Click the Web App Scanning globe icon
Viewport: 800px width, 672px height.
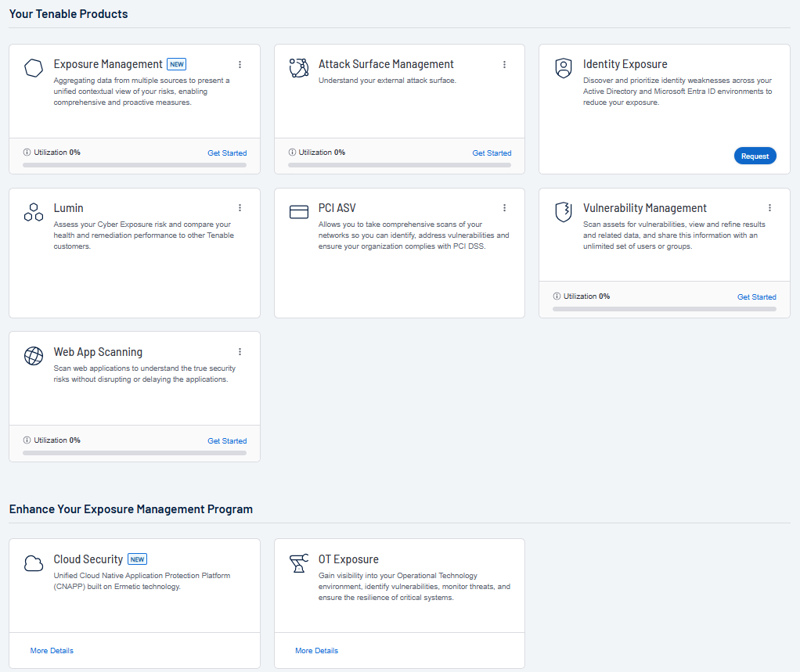34,356
